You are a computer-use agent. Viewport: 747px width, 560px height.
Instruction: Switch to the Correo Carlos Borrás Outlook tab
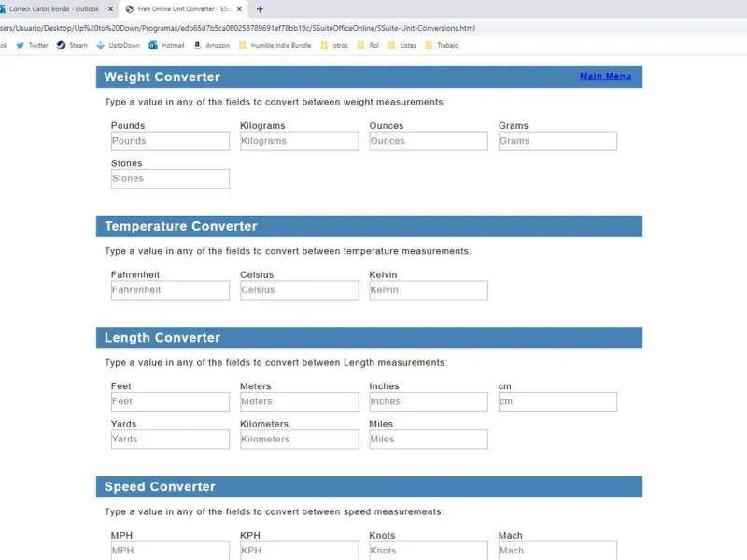(x=54, y=9)
